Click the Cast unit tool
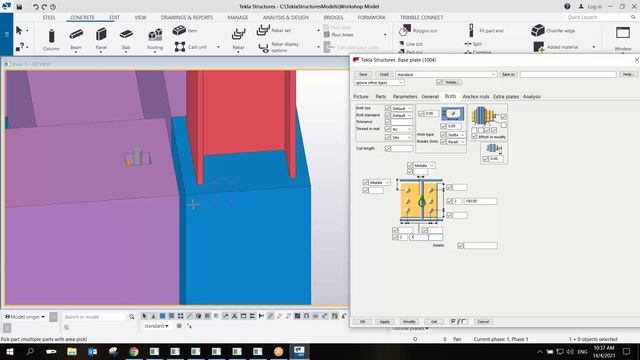This screenshot has height=360, width=640. pos(191,47)
